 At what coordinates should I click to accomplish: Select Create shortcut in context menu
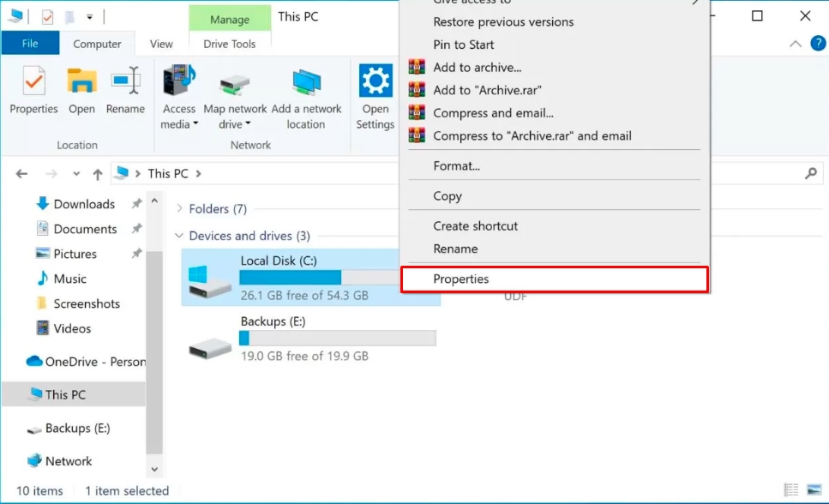tap(555, 225)
